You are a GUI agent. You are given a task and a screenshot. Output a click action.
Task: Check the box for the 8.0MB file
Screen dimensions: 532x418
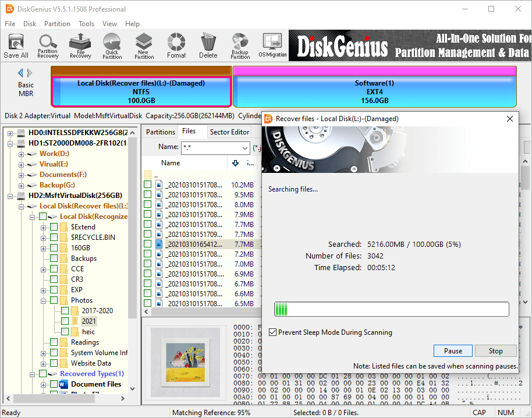tap(148, 204)
